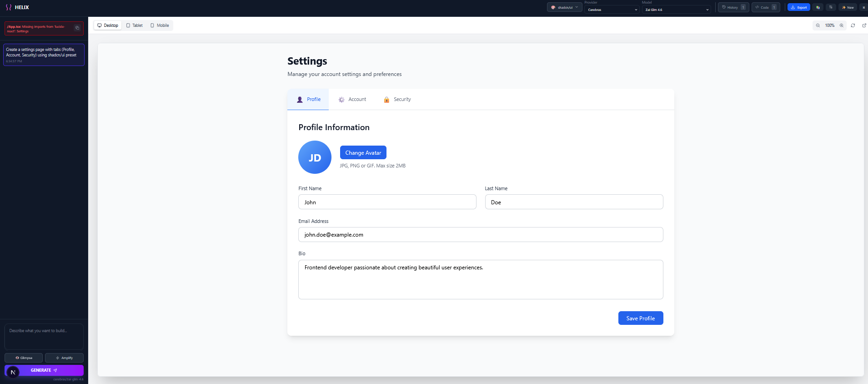
Task: Click the Amplify button
Action: [x=64, y=358]
